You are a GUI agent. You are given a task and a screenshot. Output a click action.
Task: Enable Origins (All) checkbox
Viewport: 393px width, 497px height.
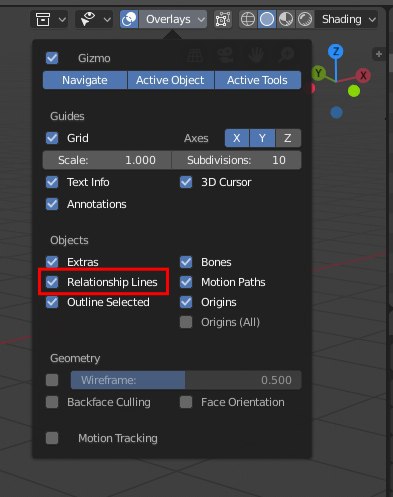click(186, 322)
